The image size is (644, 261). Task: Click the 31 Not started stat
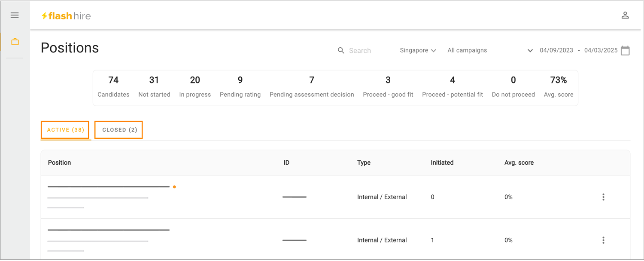pos(154,87)
